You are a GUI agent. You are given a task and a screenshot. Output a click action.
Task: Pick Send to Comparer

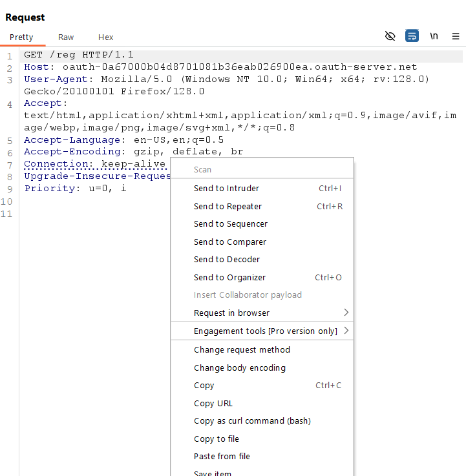229,242
